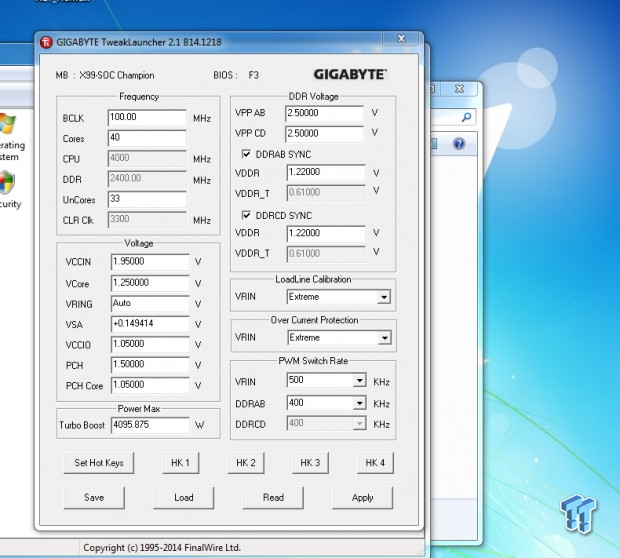Click the HK 3 button

click(310, 463)
